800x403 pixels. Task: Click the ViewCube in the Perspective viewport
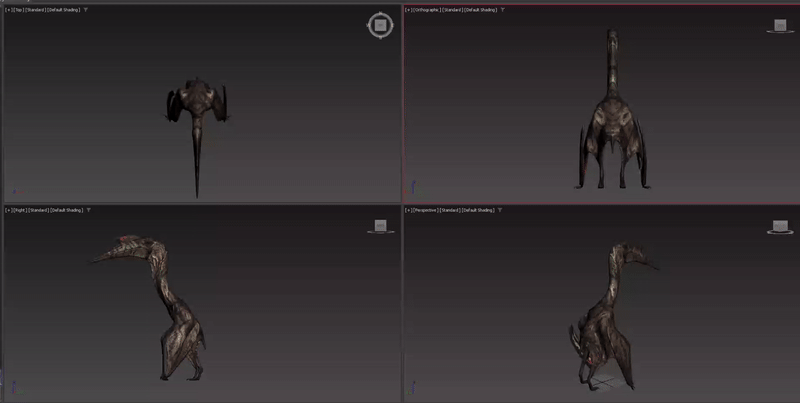point(779,226)
